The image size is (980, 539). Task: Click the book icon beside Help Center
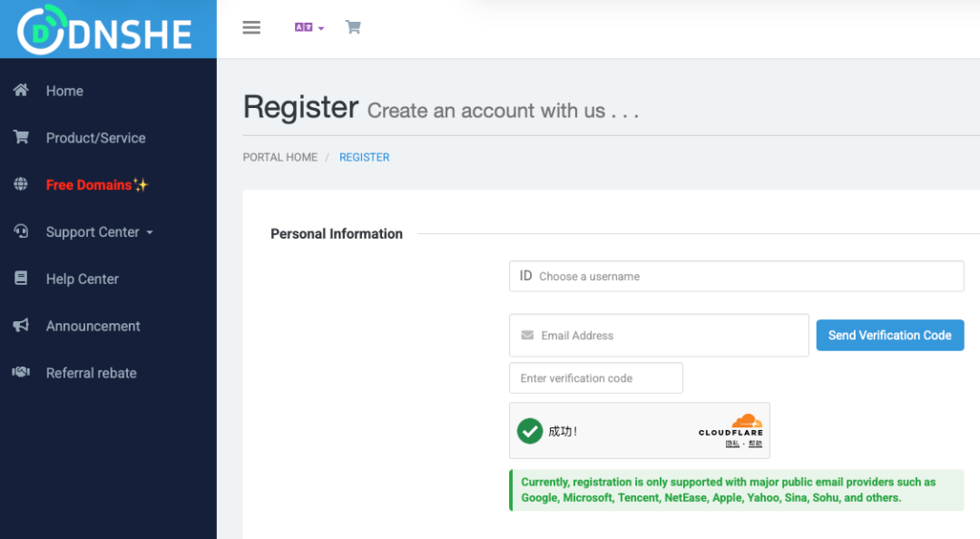21,279
